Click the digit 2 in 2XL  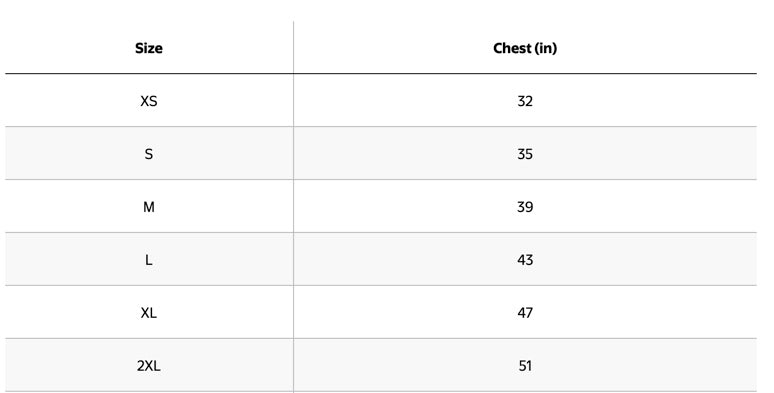point(140,366)
